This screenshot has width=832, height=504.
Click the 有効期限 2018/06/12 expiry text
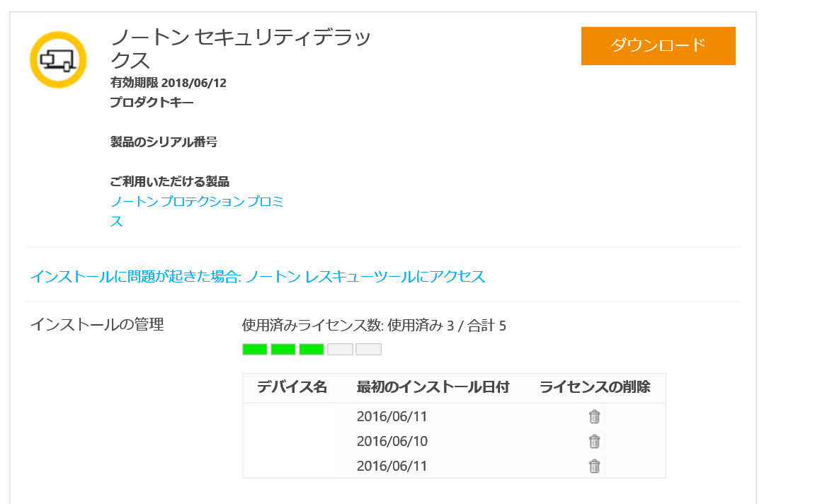pyautogui.click(x=169, y=83)
